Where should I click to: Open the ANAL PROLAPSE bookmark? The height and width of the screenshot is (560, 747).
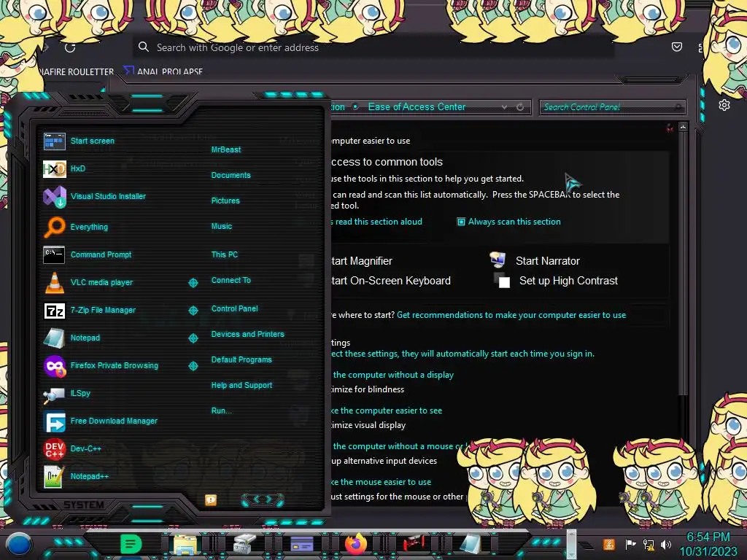[163, 71]
